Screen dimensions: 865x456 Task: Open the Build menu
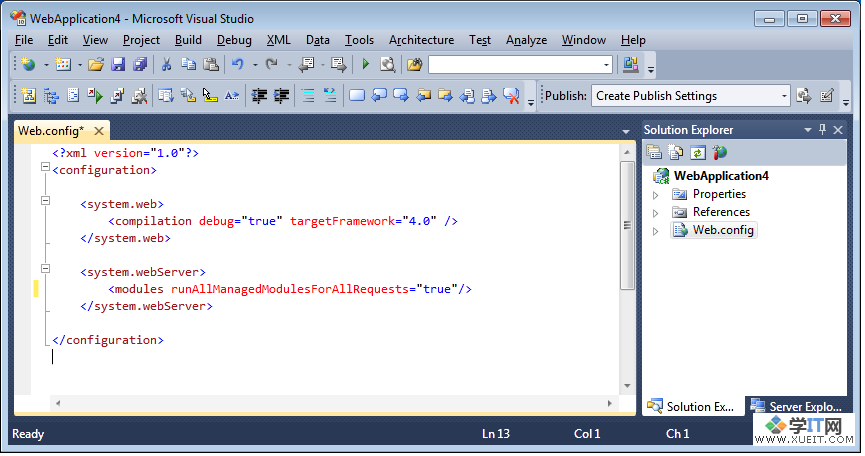pyautogui.click(x=188, y=40)
